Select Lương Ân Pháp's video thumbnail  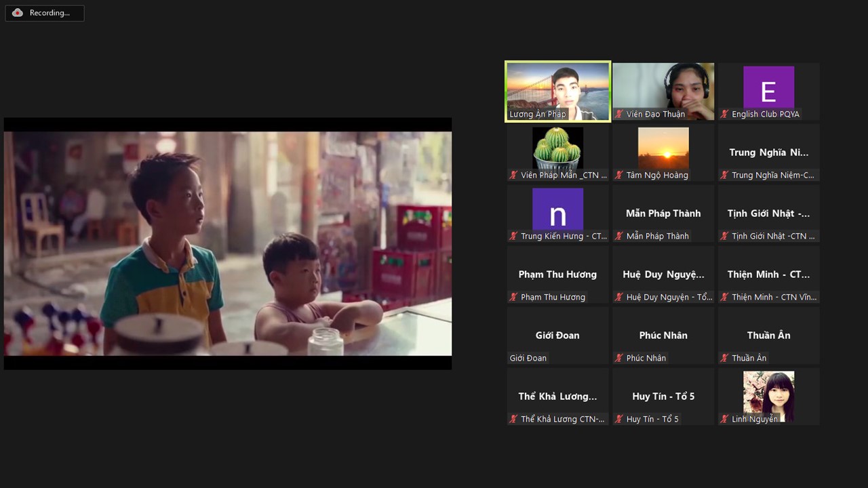[x=557, y=91]
